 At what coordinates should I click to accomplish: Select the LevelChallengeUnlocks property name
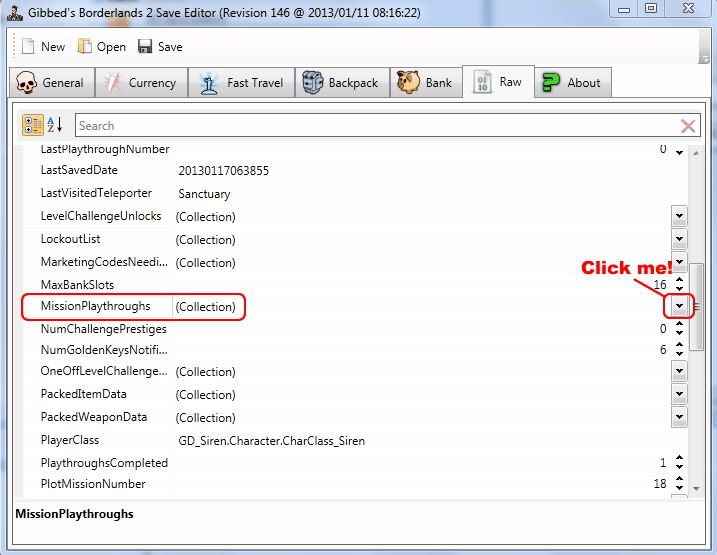[x=101, y=216]
